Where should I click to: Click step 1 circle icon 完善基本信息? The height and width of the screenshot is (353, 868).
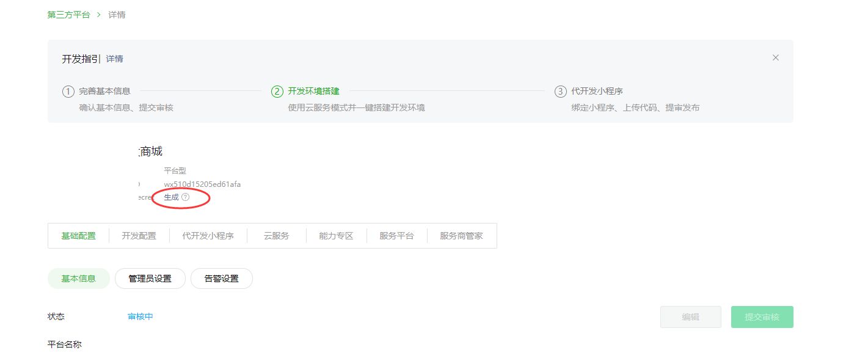click(x=68, y=92)
